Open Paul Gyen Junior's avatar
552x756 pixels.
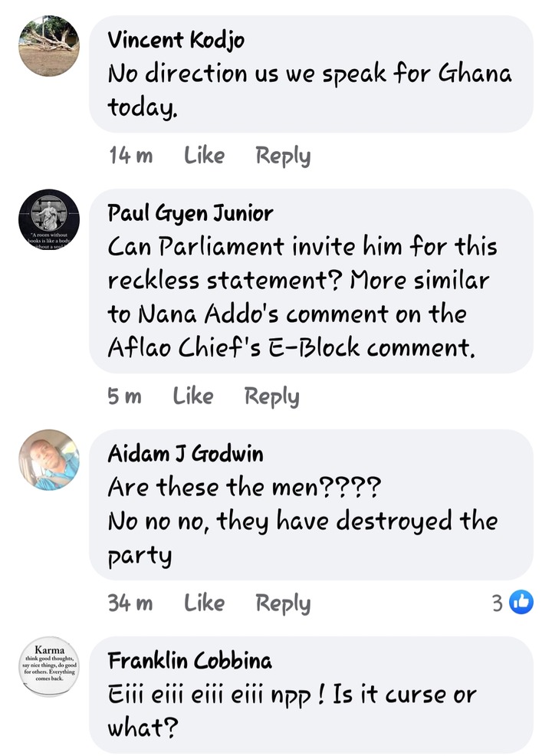tap(49, 219)
